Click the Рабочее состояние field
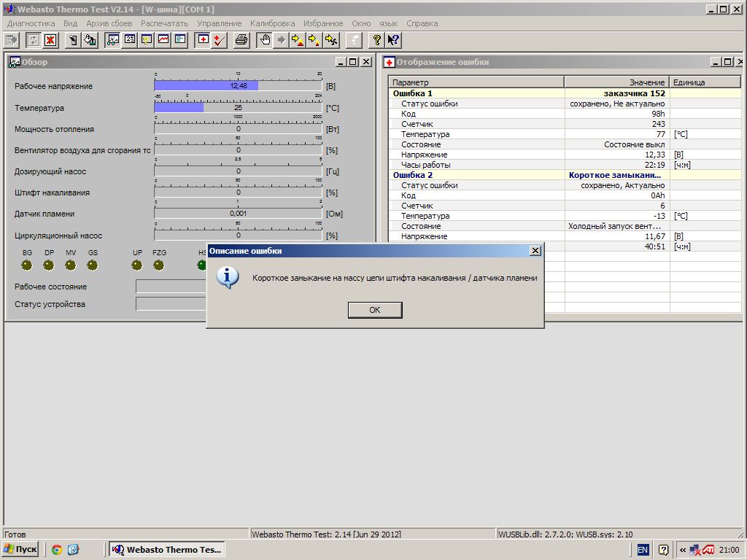The image size is (747, 560). click(171, 287)
